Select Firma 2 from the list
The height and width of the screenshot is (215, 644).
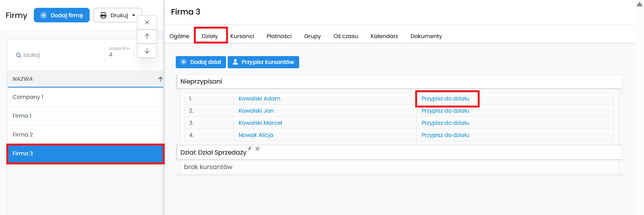(x=23, y=135)
